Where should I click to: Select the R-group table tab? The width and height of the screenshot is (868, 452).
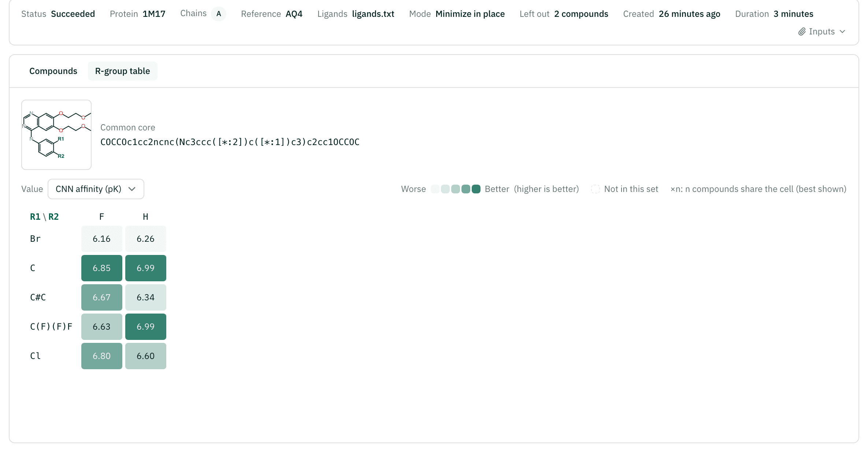click(x=123, y=71)
